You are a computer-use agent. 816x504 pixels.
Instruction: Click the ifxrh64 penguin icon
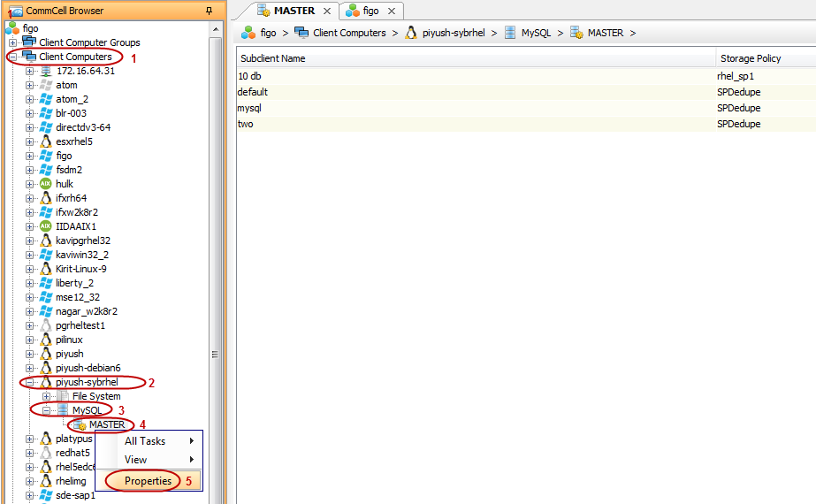tap(46, 198)
